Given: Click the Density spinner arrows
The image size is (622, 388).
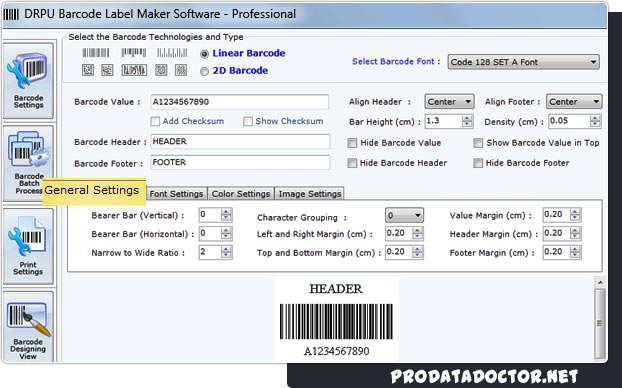Looking at the screenshot, I should tap(595, 121).
